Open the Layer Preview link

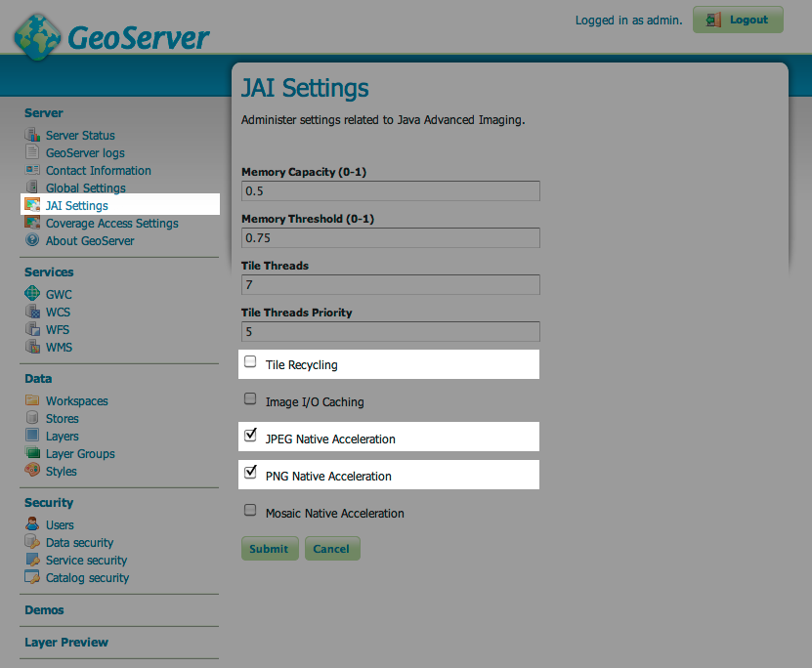click(66, 643)
